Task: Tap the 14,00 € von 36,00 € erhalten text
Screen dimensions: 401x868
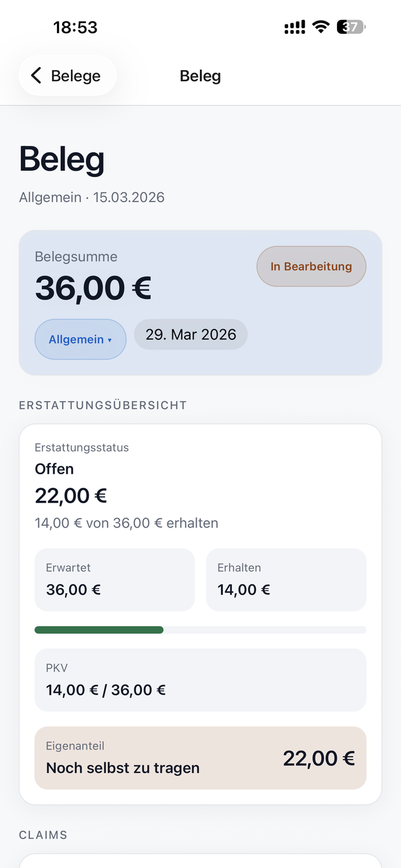Action: [127, 523]
